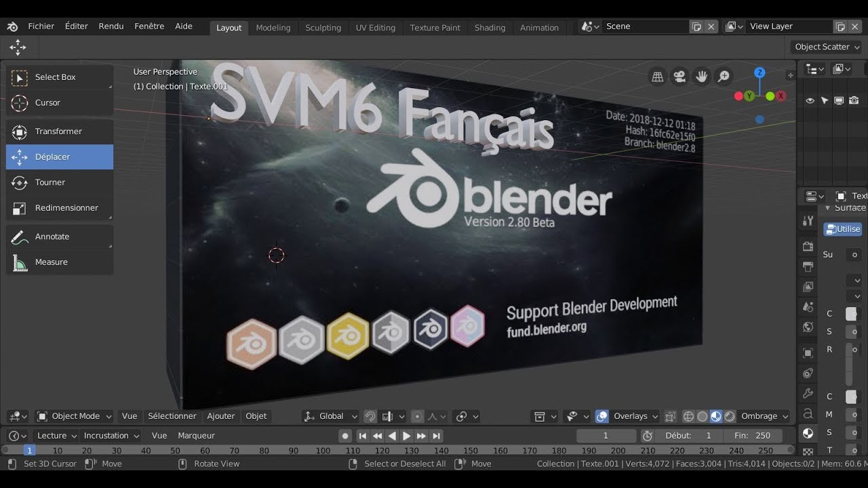Toggle outliner render camera filter
The height and width of the screenshot is (488, 868).
854,101
